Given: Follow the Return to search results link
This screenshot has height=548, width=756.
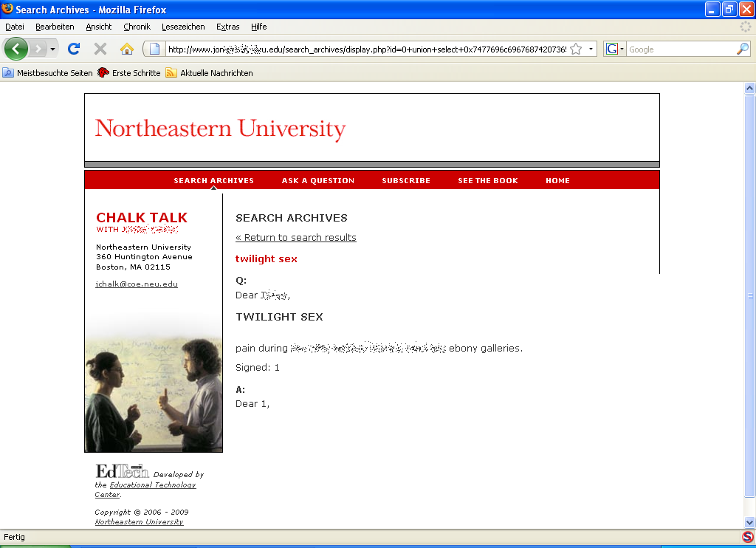Looking at the screenshot, I should point(295,238).
